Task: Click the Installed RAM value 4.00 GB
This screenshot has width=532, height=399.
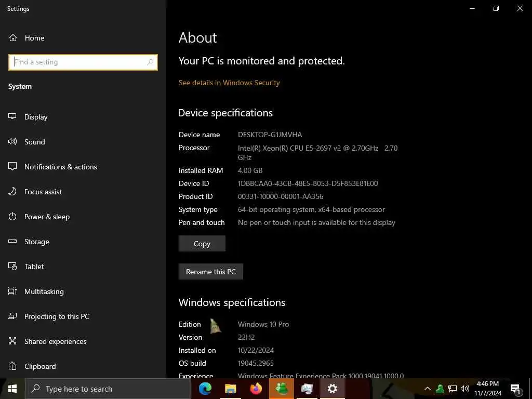Action: 250,170
